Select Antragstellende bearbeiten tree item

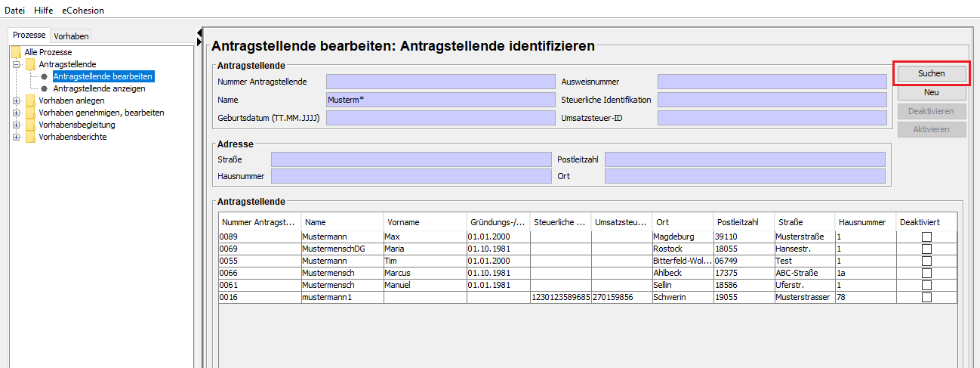(x=103, y=76)
